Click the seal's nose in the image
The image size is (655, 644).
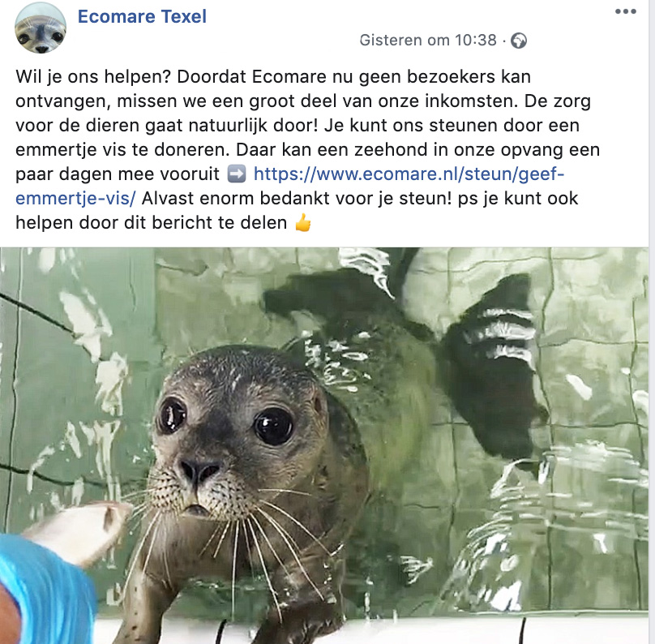tap(199, 471)
